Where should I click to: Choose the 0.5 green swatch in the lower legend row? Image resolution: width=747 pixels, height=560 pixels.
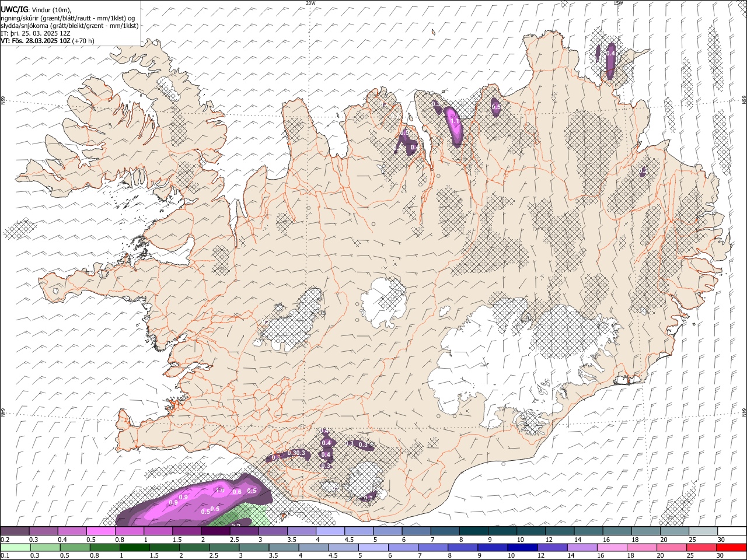click(75, 547)
